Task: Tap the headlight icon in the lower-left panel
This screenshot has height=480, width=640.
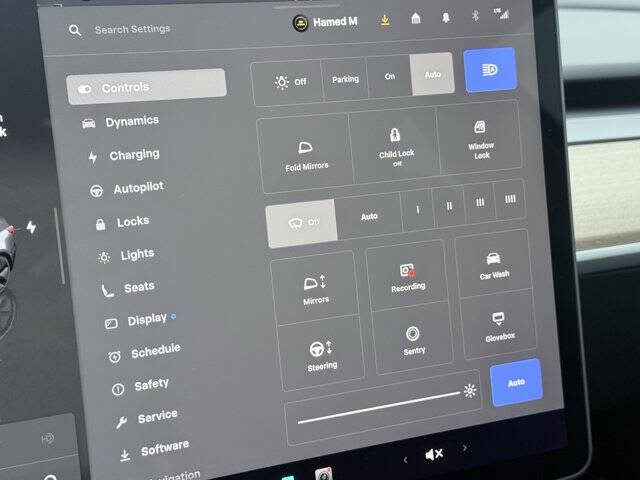Action: (x=48, y=439)
